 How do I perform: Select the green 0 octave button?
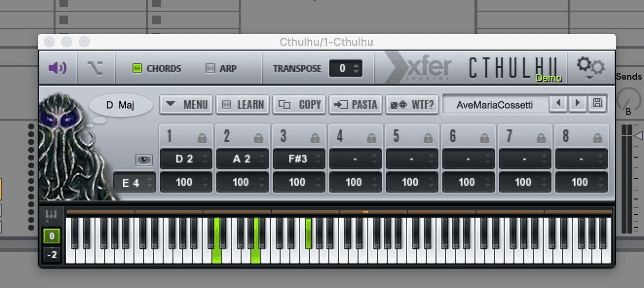pos(52,236)
